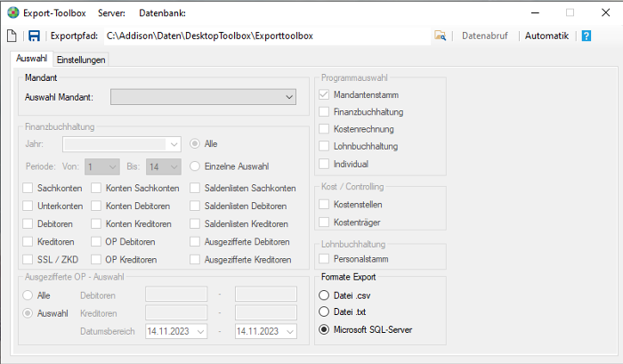Check the Saldenlisten Sachkonten checkbox
The width and height of the screenshot is (623, 364).
click(x=195, y=188)
